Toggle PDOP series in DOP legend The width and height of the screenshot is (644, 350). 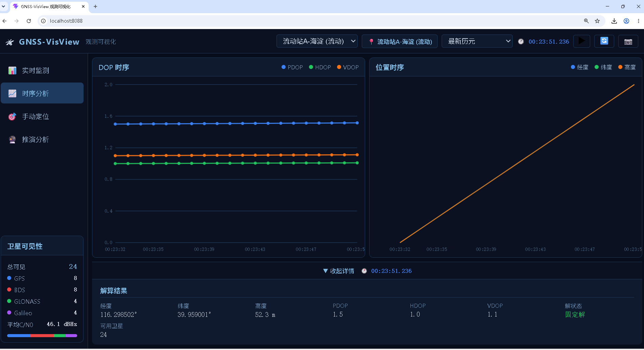292,67
